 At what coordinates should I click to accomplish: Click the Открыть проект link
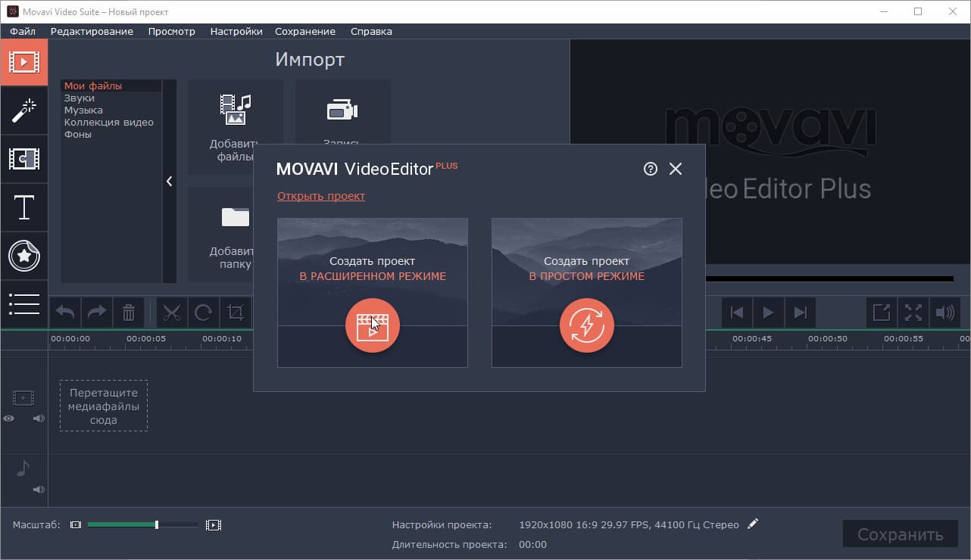coord(321,196)
